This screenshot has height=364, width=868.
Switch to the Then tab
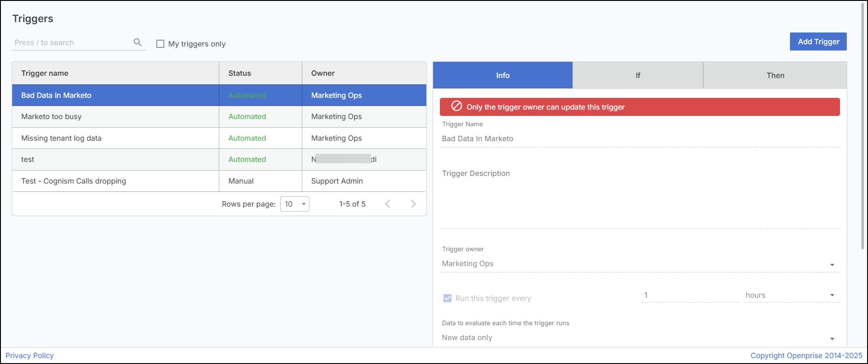coord(775,75)
